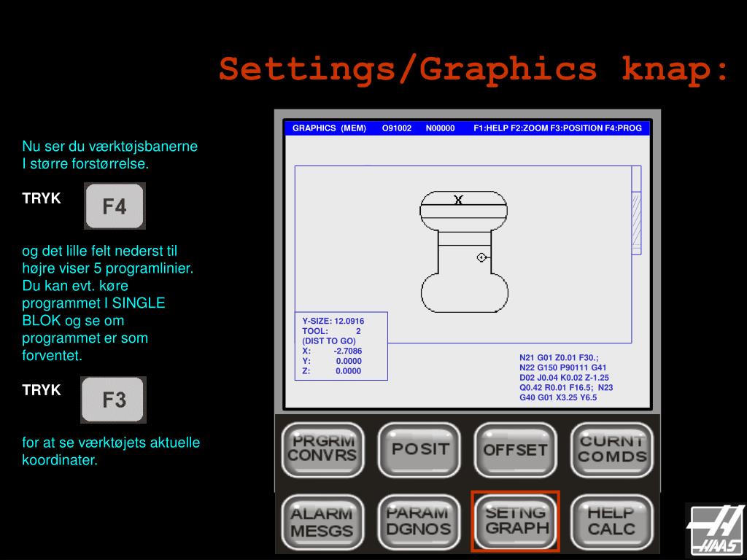Click the Z: 0.0000 readout
Viewport: 747px width, 560px height.
click(x=332, y=371)
